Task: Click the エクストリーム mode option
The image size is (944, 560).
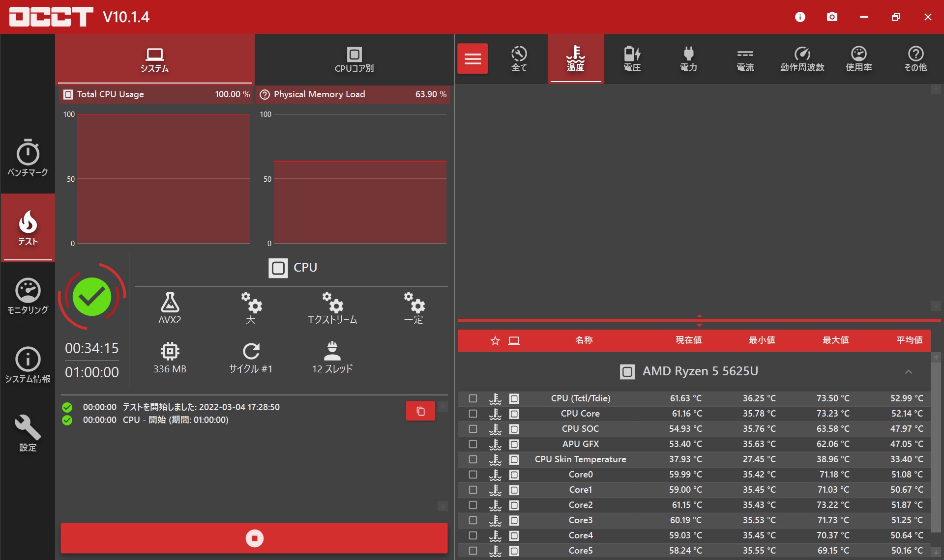Action: pyautogui.click(x=332, y=308)
